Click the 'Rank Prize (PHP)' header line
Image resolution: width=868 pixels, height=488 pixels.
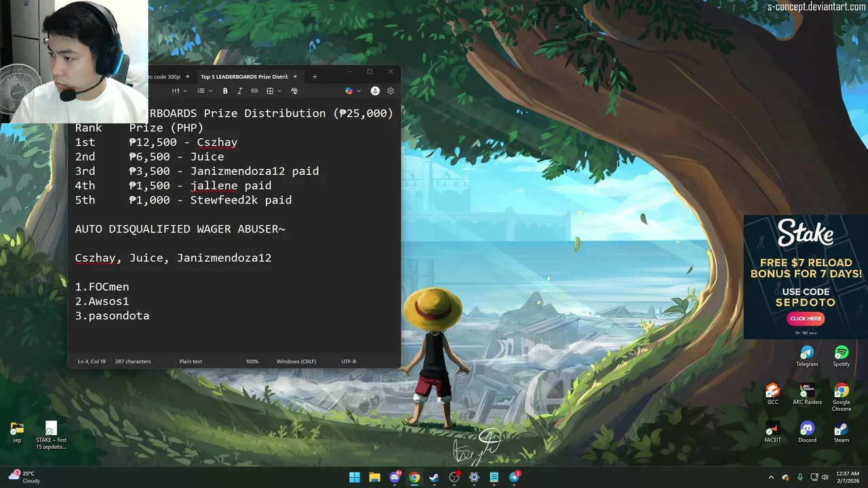[x=139, y=127]
